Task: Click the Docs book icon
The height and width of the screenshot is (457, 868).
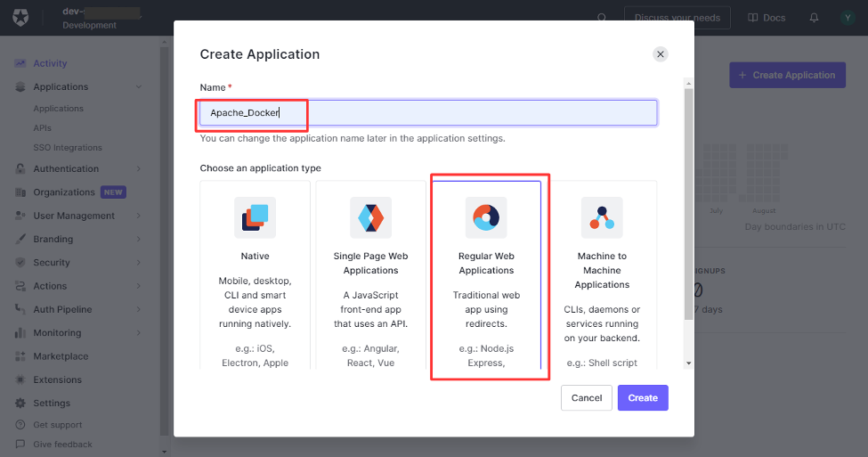Action: [753, 18]
